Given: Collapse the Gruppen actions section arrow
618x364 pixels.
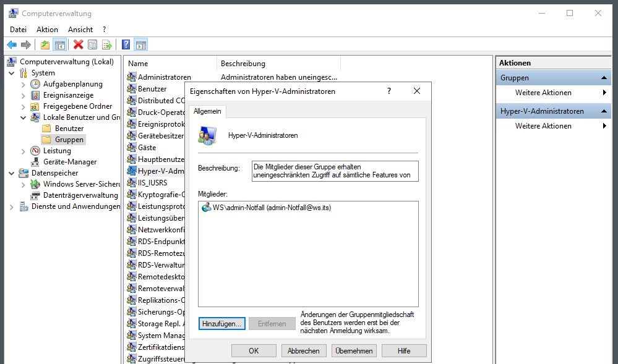Looking at the screenshot, I should tap(604, 78).
